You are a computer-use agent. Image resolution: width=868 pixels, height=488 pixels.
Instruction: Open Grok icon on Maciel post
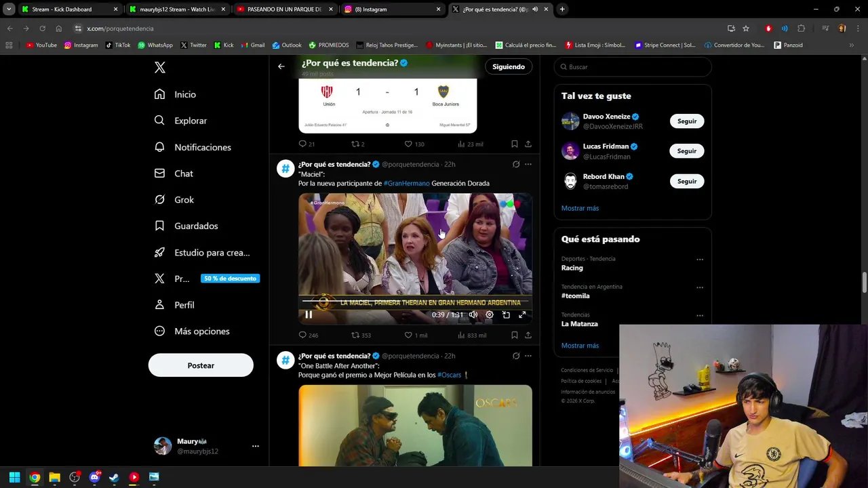click(516, 164)
